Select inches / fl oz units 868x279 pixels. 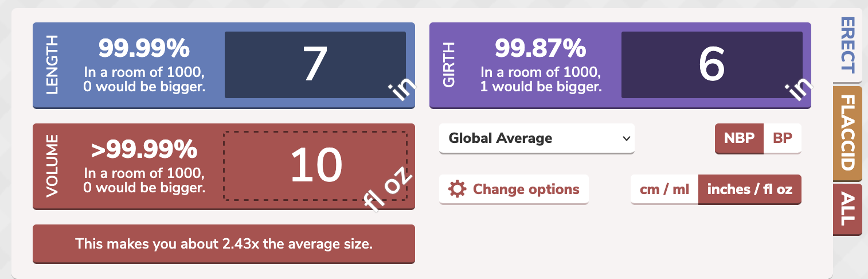point(749,189)
